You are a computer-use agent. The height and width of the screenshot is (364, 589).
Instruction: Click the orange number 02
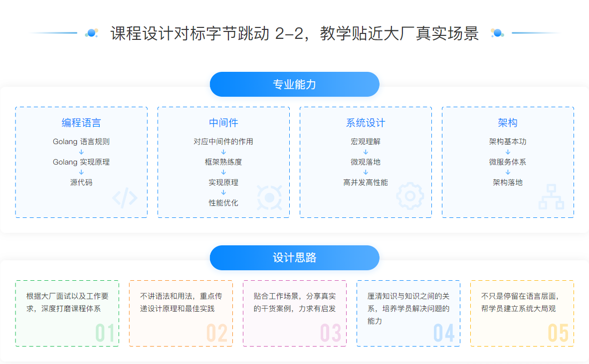(x=217, y=333)
